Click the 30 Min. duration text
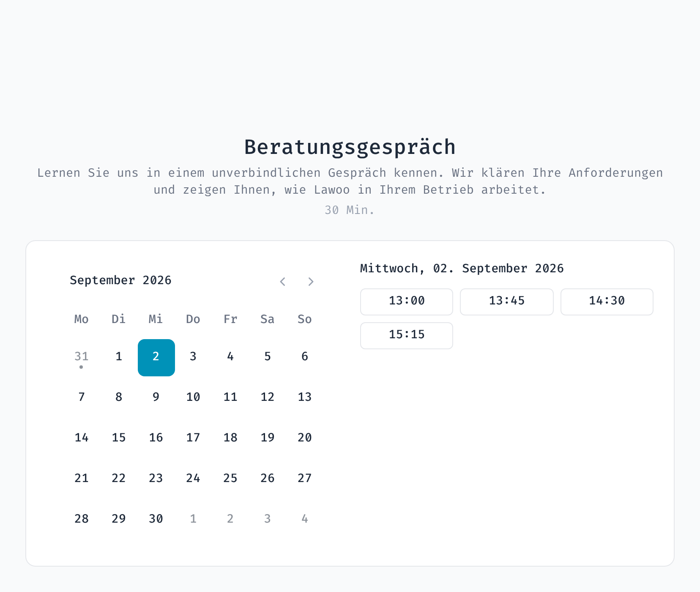 point(350,210)
